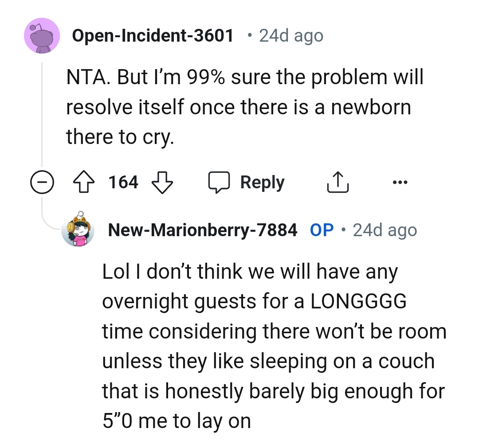
Task: Click the word LONGGGG in OP's reply
Action: 358,302
